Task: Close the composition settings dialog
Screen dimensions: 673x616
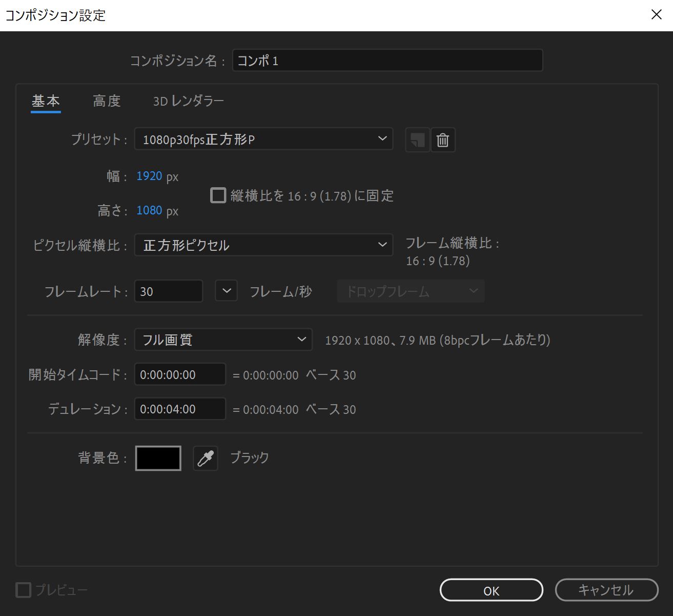Action: coord(657,14)
